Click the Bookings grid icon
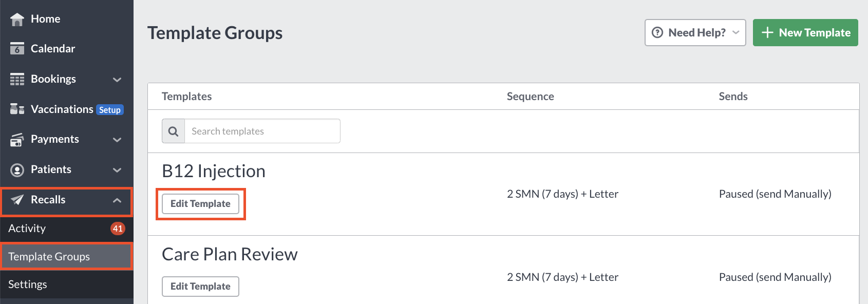Viewport: 868px width, 304px height. click(x=17, y=79)
